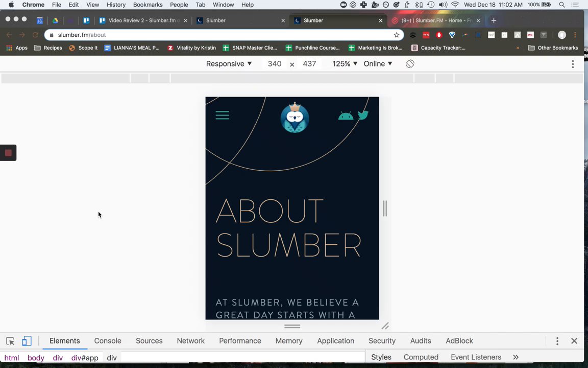Open DevTools customize kebab menu
The height and width of the screenshot is (368, 588).
557,341
